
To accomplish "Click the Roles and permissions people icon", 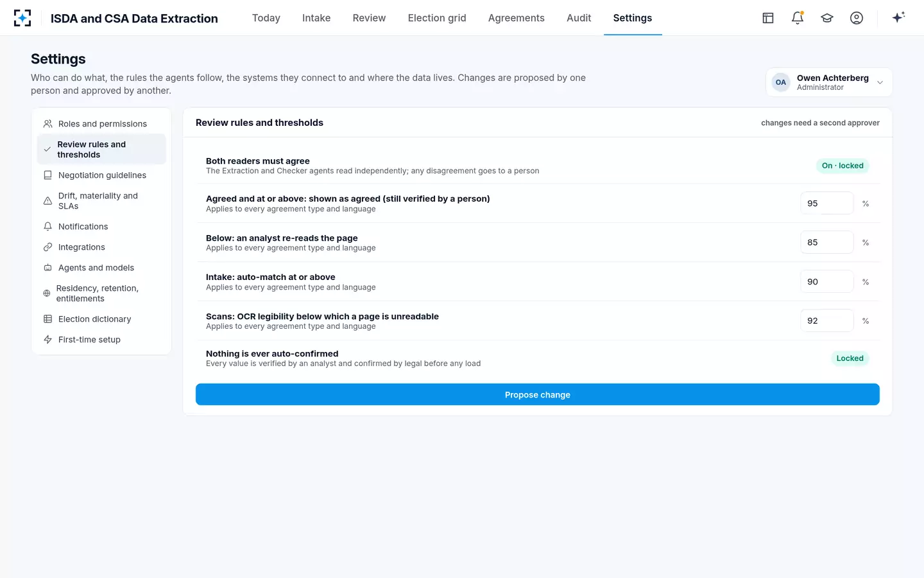I will [47, 124].
